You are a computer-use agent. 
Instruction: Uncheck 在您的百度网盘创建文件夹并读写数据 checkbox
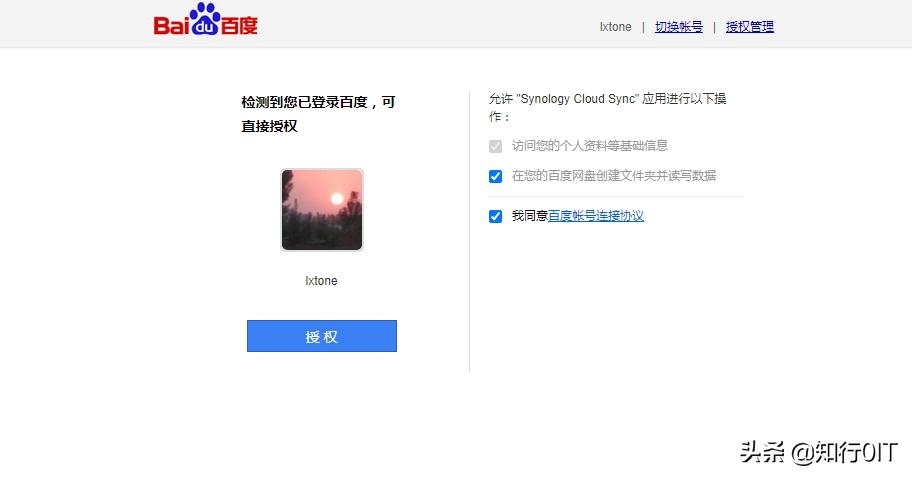(496, 176)
